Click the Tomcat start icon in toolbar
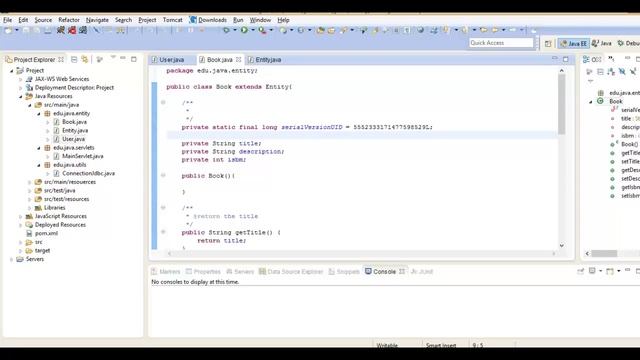This screenshot has height=360, width=640. [x=61, y=30]
